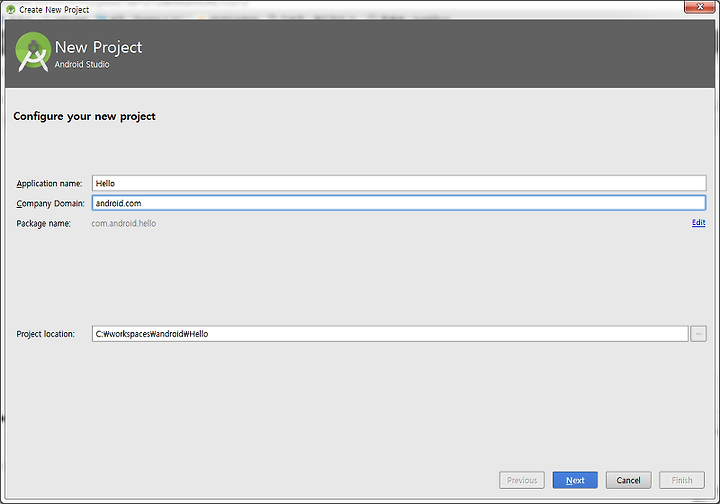Click the Project location path field
Screen dimensions: 720x504
pos(390,334)
